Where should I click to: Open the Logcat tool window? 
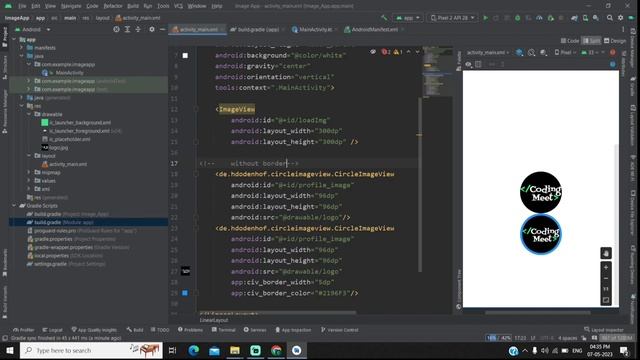[x=52, y=330]
